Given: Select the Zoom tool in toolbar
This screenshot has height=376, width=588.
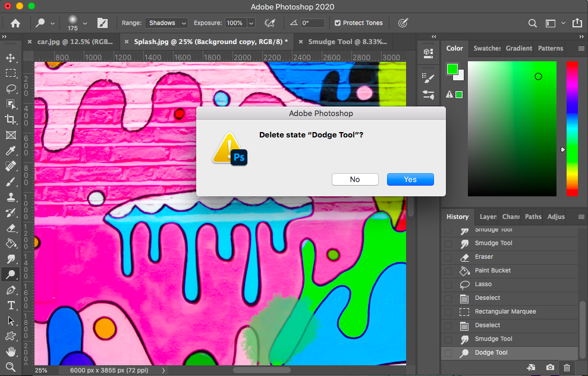Looking at the screenshot, I should [11, 367].
